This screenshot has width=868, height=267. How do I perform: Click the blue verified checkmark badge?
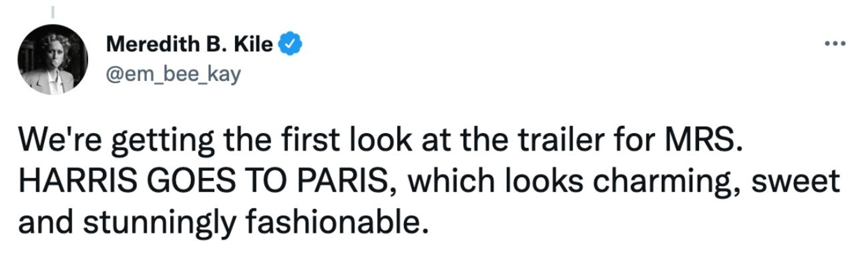[x=290, y=43]
